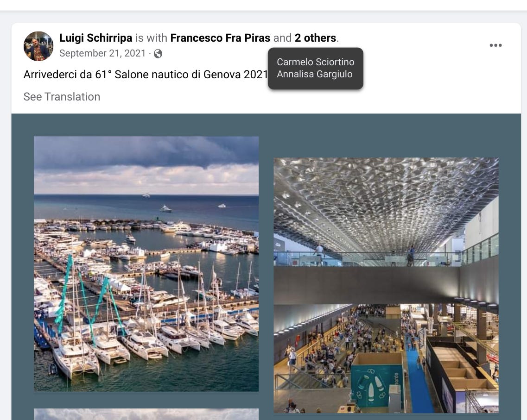Open the partially visible third photo at bottom
This screenshot has width=527, height=420.
[x=146, y=414]
